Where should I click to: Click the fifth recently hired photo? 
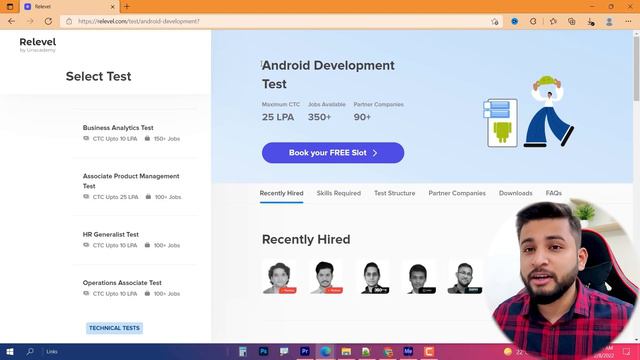pos(465,277)
